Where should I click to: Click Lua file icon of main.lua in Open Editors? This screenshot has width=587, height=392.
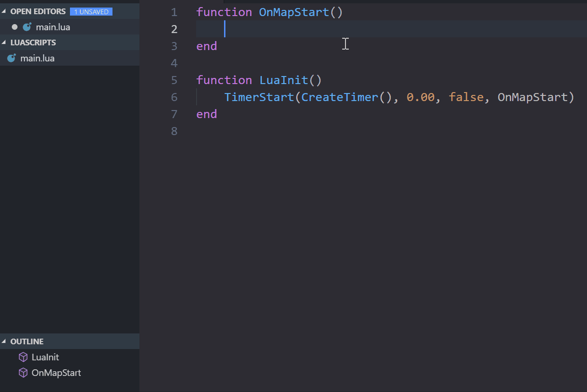[x=27, y=27]
